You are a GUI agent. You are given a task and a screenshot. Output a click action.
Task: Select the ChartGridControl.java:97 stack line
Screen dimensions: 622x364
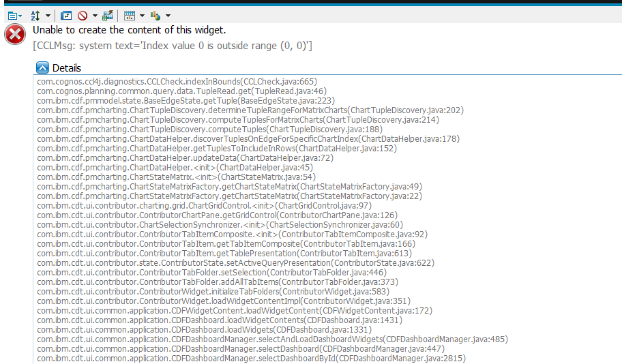tap(205, 205)
